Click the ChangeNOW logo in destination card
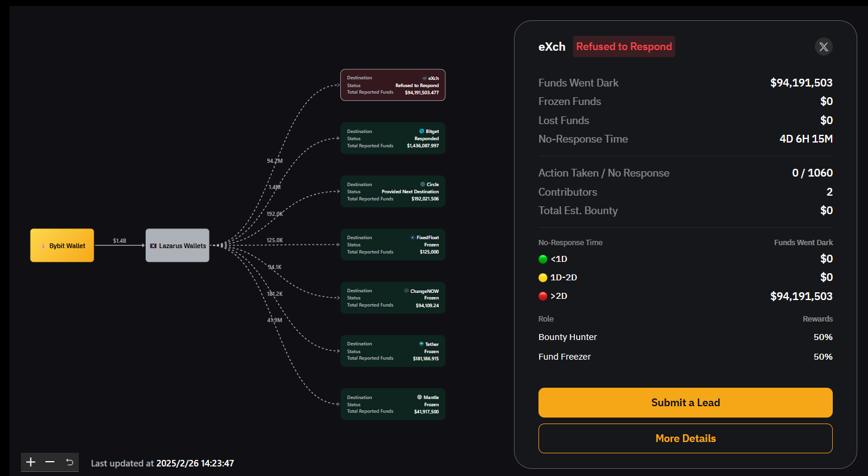868x476 pixels. click(406, 291)
